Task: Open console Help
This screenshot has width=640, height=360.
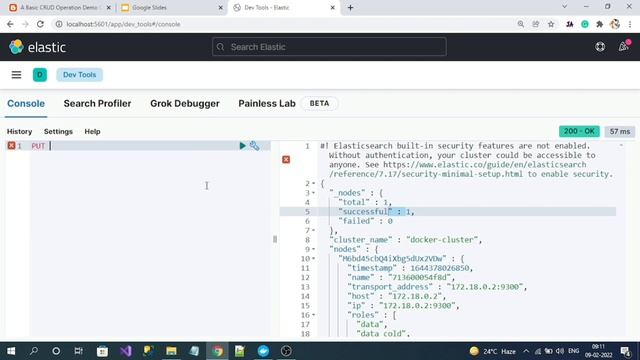Action: click(x=92, y=131)
